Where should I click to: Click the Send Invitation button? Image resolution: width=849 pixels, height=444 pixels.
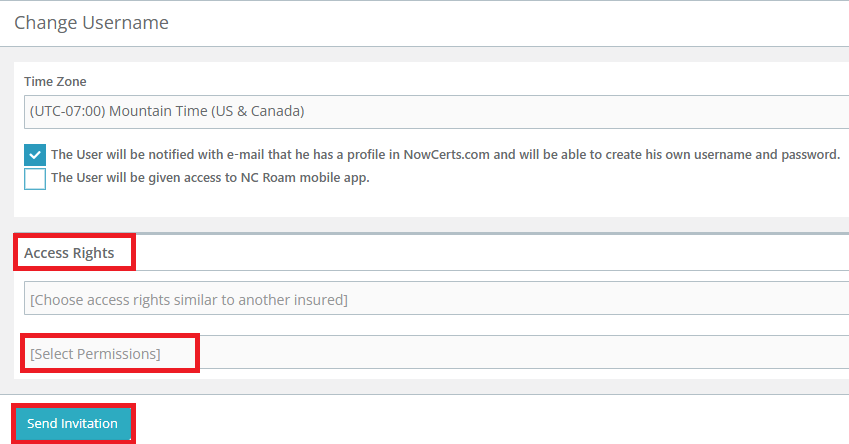tap(73, 423)
